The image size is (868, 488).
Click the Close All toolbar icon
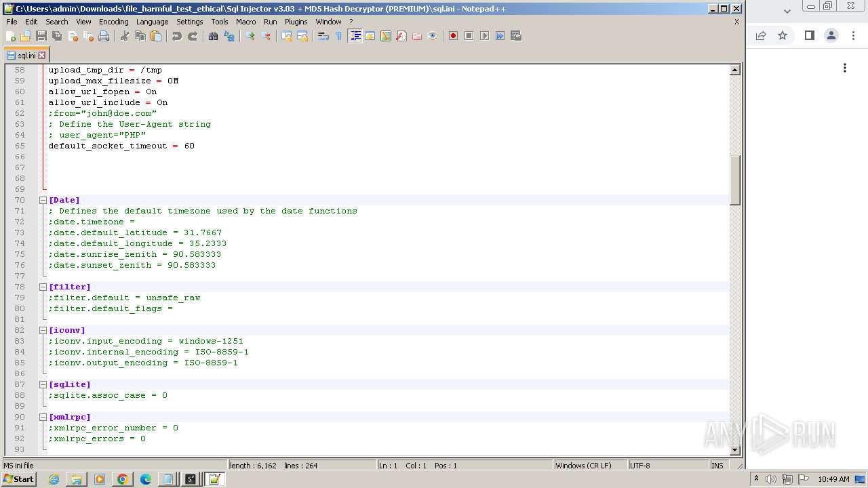[88, 36]
